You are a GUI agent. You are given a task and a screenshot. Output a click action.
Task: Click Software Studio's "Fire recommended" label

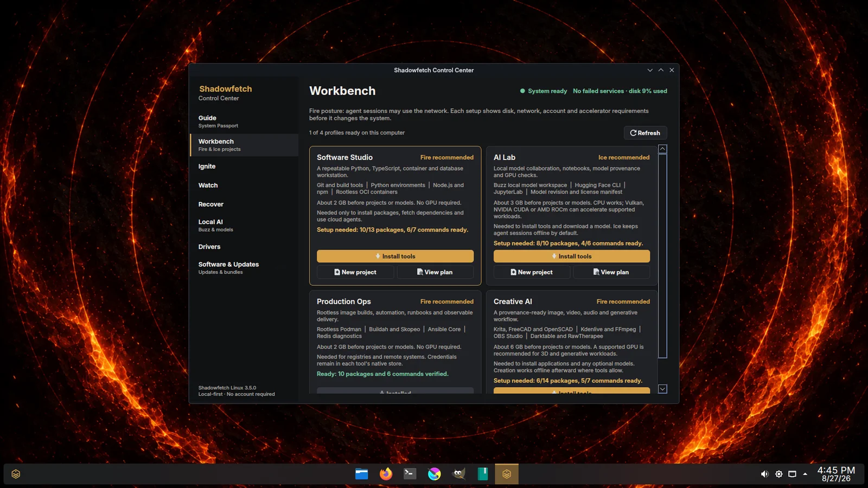[447, 158]
